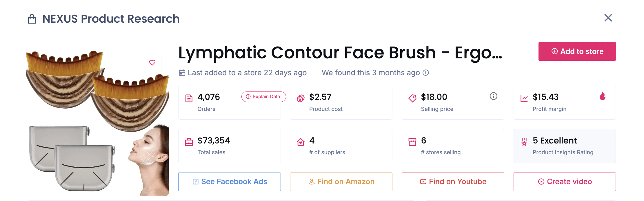Screen dimensions: 644x201
Task: Select the Orders document icon
Action: click(x=189, y=98)
